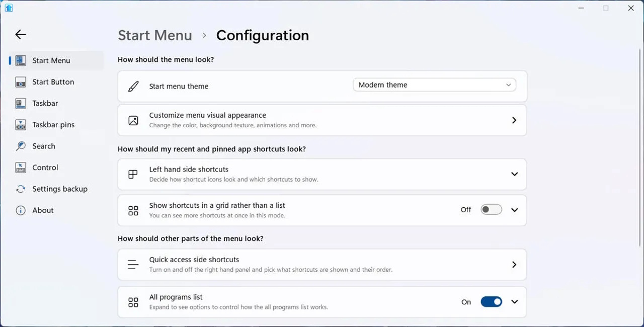Click the Taskbar sidebar icon

tap(21, 104)
